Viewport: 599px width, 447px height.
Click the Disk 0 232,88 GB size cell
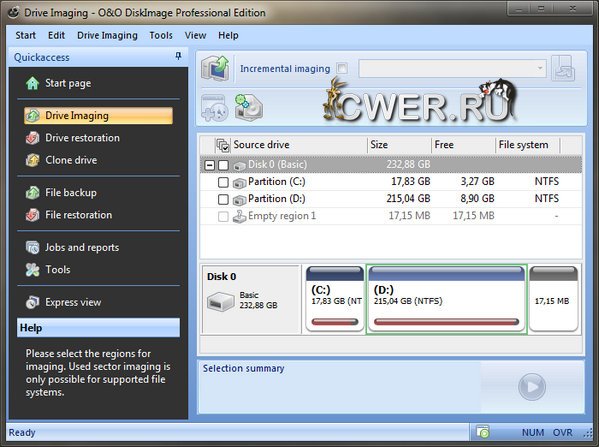[408, 164]
